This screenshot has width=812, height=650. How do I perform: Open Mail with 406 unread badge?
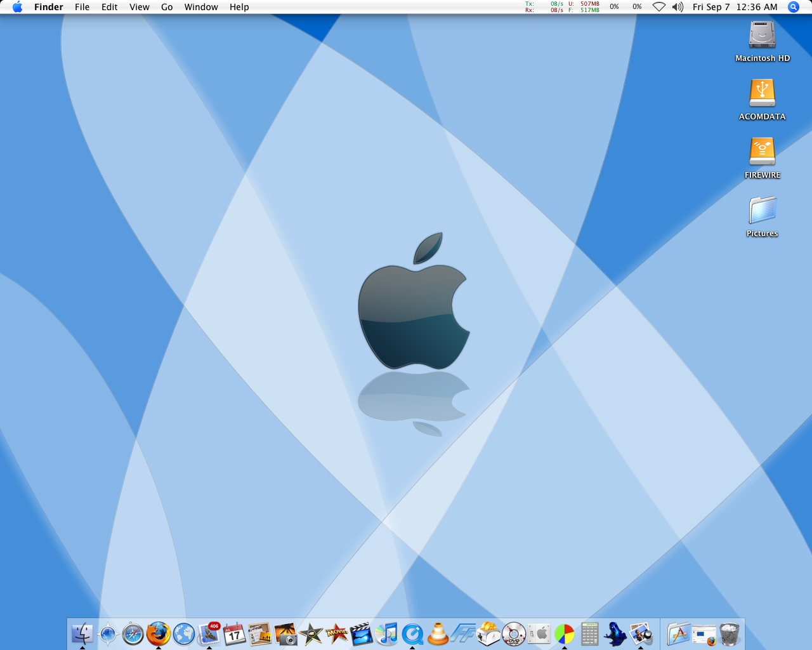(x=209, y=633)
